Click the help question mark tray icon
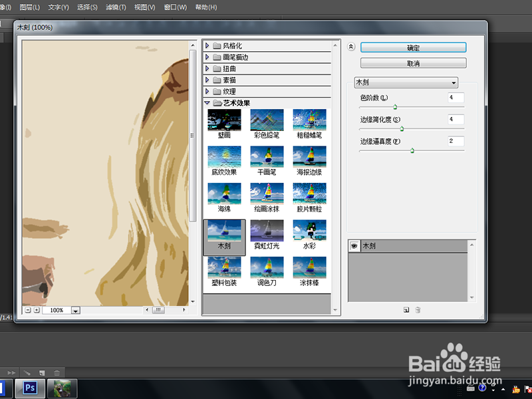The height and width of the screenshot is (399, 532). (x=482, y=388)
